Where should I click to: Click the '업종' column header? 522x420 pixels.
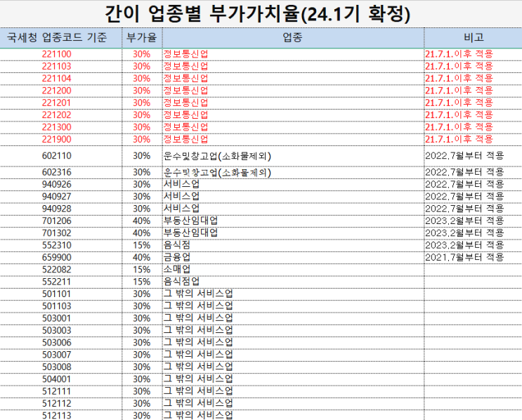click(293, 37)
